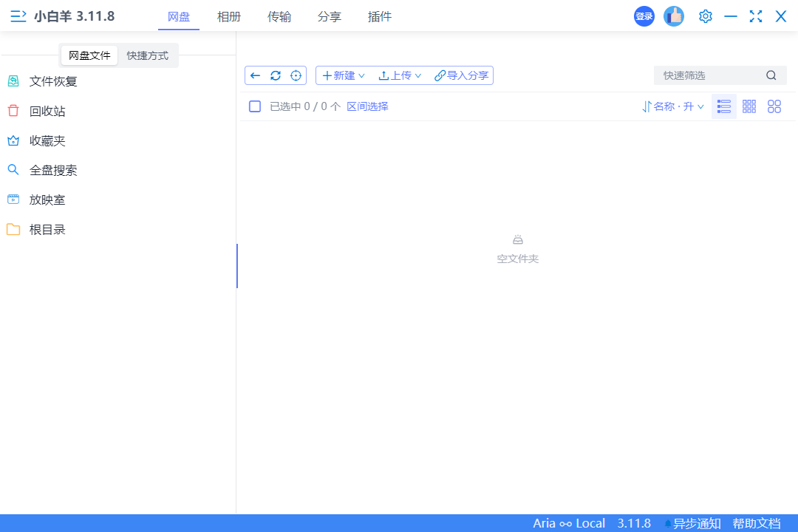Image resolution: width=798 pixels, height=532 pixels.
Task: Open settings via the gear icon
Action: coord(706,16)
